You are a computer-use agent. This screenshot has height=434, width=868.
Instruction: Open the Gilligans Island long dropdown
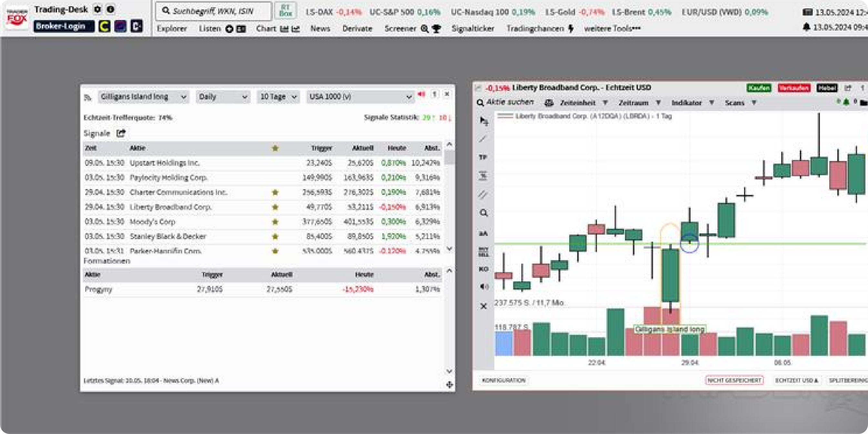[144, 97]
